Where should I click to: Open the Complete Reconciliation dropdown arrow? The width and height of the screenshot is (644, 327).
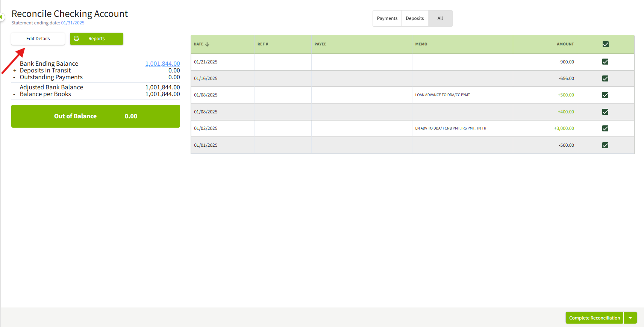point(630,318)
